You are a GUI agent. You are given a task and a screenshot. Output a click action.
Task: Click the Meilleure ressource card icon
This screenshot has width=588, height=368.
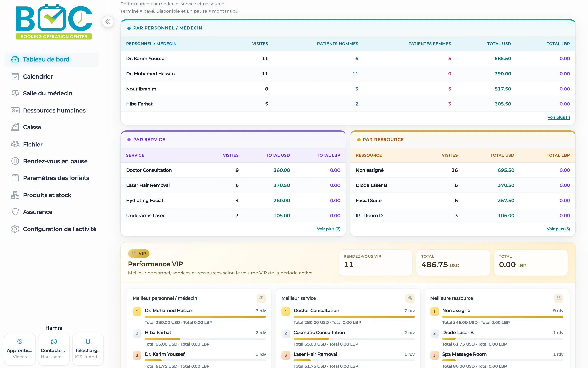[559, 298]
